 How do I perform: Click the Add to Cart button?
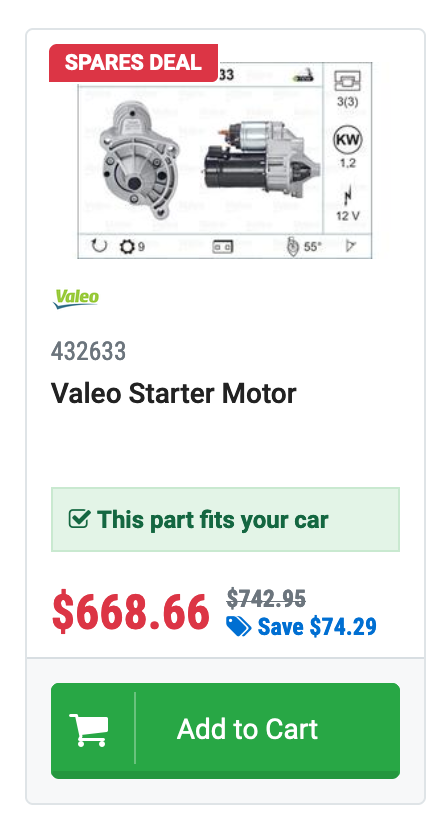pos(225,730)
